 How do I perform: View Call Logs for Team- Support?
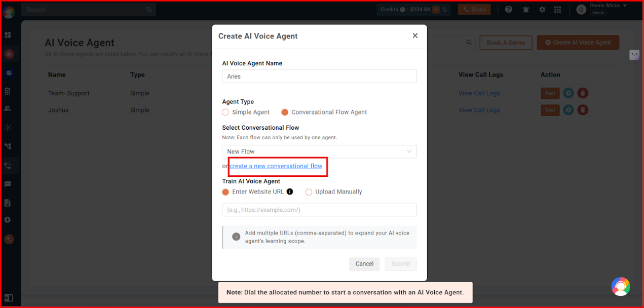tap(479, 93)
